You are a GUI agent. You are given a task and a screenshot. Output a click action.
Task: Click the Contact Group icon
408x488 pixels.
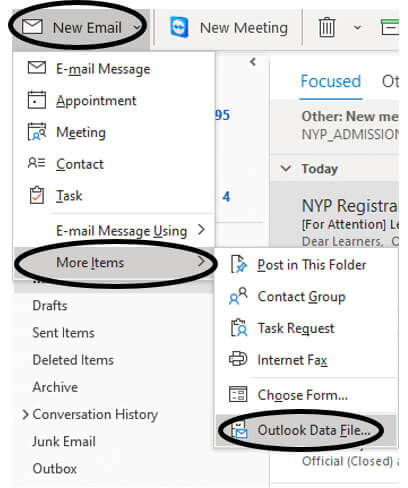(238, 296)
